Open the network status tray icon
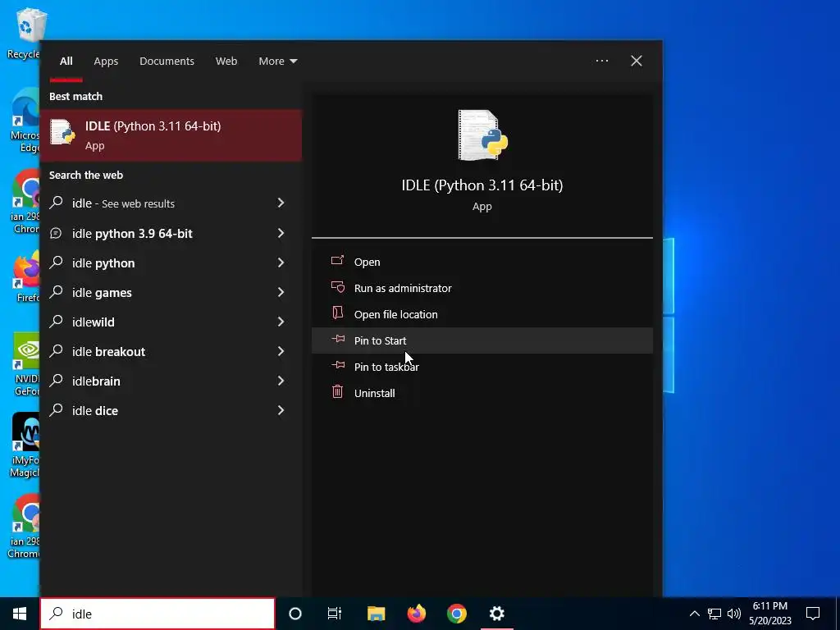Image resolution: width=840 pixels, height=630 pixels. [714, 614]
